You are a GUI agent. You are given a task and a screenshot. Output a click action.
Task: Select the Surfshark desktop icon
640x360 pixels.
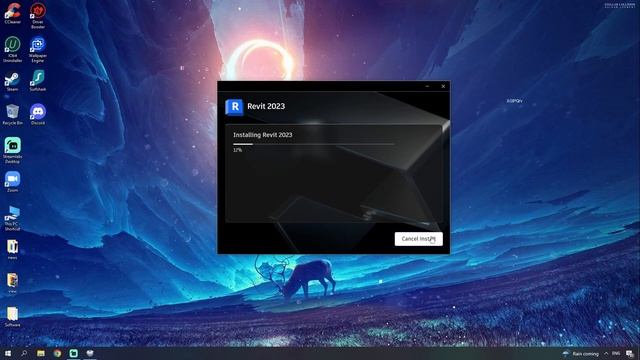38,81
